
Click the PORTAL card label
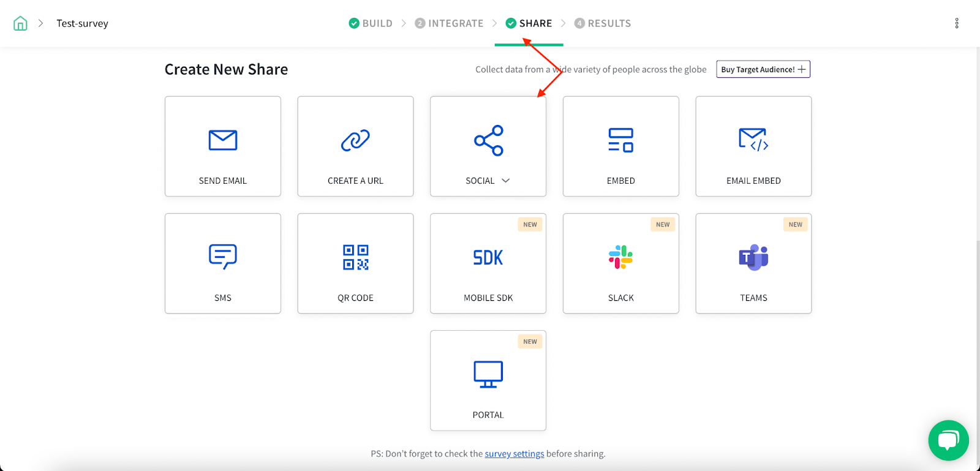pos(488,415)
